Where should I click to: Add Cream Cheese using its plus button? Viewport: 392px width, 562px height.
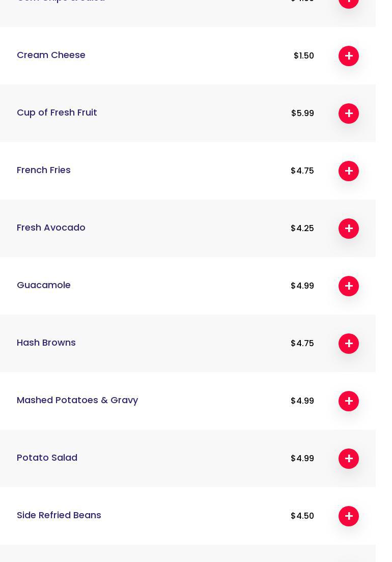click(349, 56)
